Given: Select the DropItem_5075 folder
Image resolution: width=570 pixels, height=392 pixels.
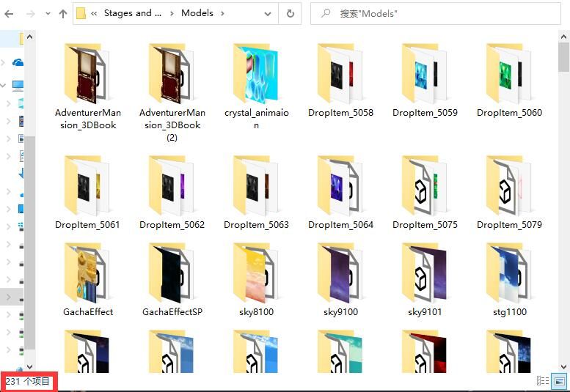Looking at the screenshot, I should point(425,193).
